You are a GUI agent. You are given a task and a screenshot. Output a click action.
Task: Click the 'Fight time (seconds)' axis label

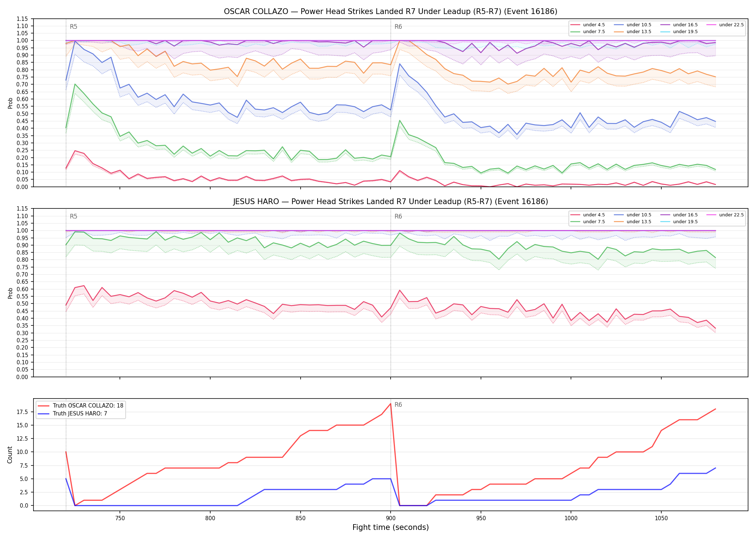tap(391, 527)
